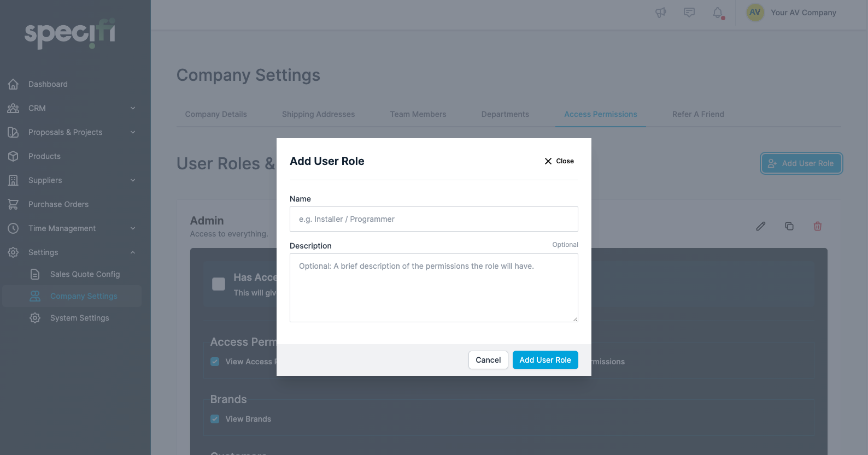Open Sales Quote Config settings
The width and height of the screenshot is (868, 455).
tap(85, 274)
